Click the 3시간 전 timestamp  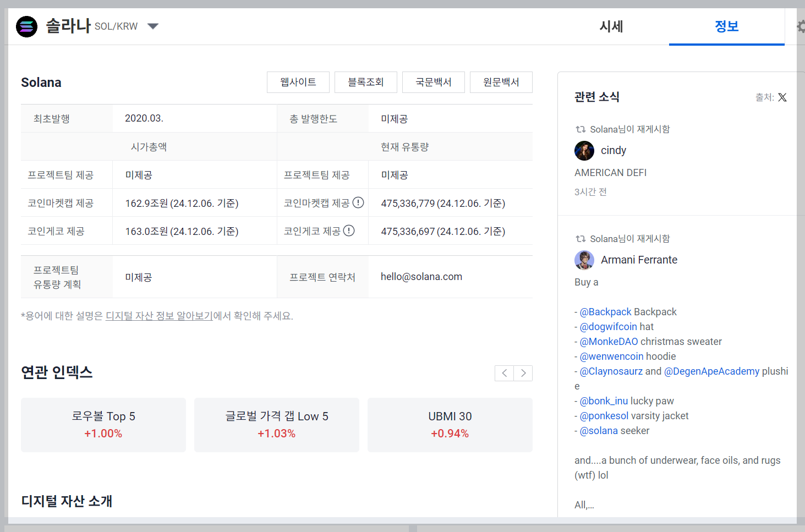590,192
